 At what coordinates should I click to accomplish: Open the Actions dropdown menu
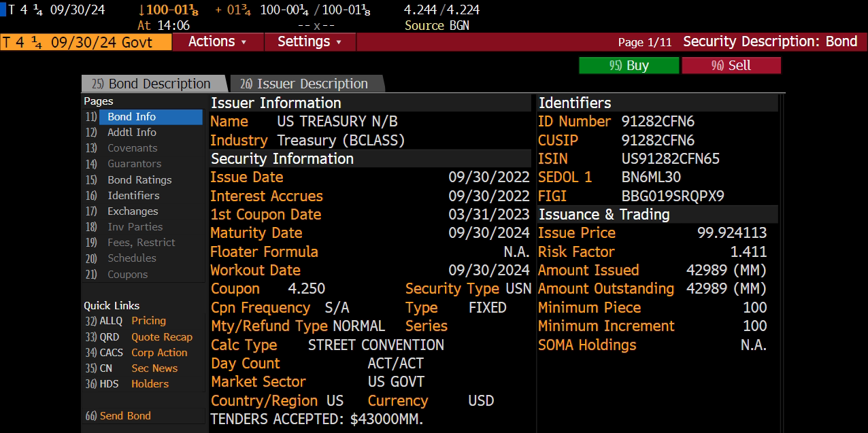click(x=216, y=41)
